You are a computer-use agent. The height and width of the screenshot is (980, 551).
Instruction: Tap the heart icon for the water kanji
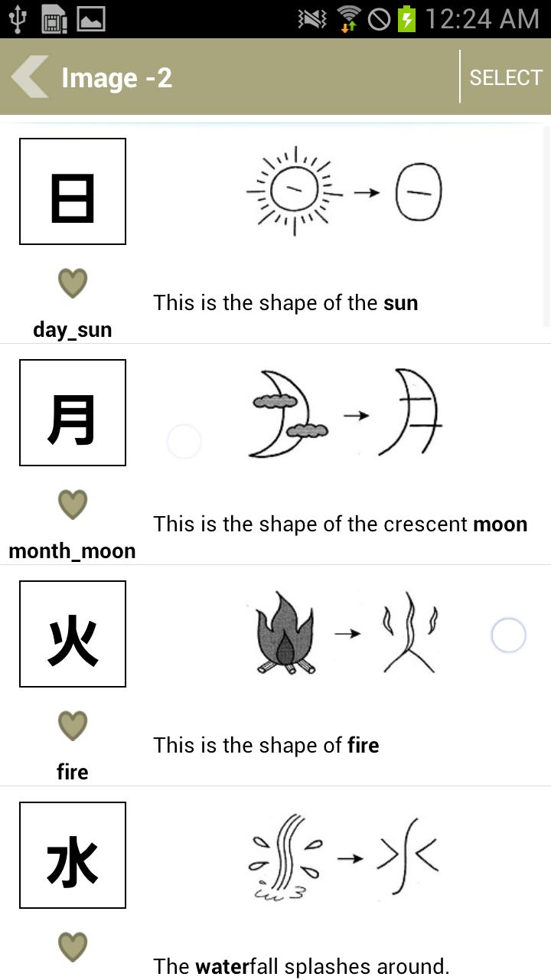[x=72, y=946]
